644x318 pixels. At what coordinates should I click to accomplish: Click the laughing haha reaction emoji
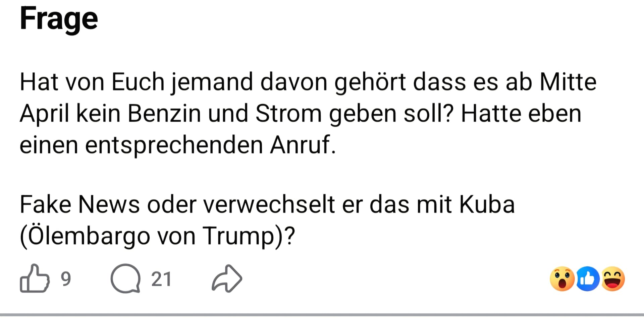click(613, 279)
